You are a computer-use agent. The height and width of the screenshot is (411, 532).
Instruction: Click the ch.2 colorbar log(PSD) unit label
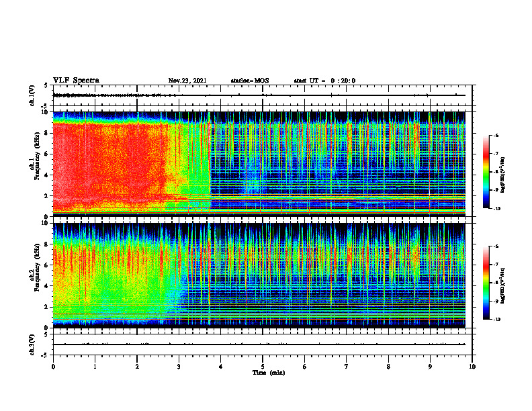point(502,286)
